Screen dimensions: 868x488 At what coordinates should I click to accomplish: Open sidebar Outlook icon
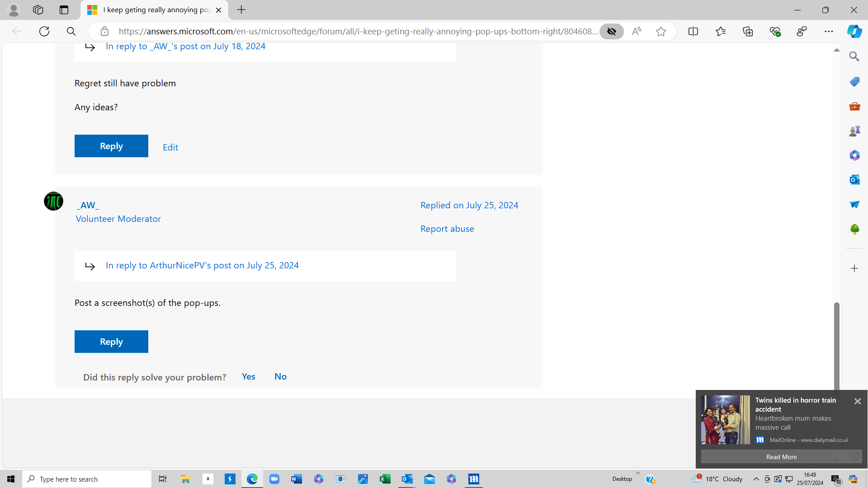(x=854, y=180)
